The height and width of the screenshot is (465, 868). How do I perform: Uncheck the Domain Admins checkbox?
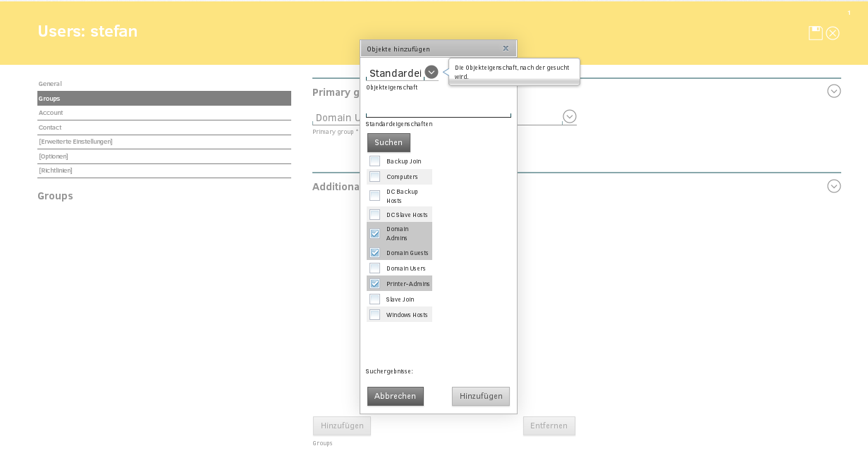pos(374,233)
